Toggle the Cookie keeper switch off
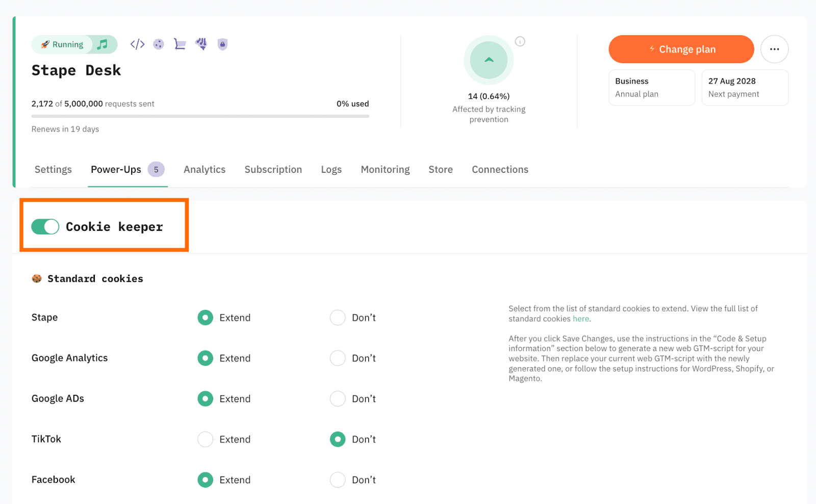The image size is (816, 504). pyautogui.click(x=45, y=227)
